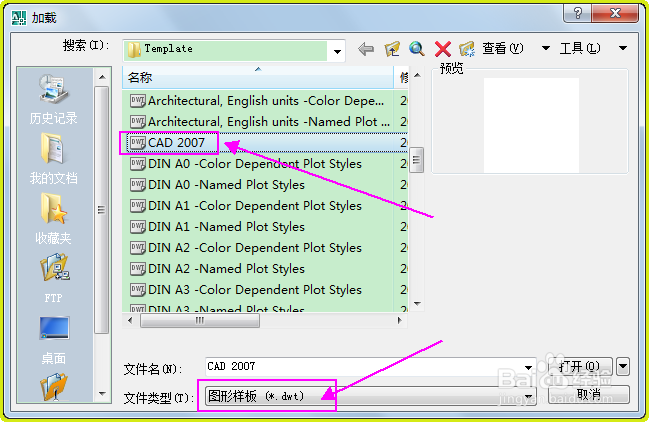Expand the Template folder location dropdown
The height and width of the screenshot is (422, 649).
337,51
